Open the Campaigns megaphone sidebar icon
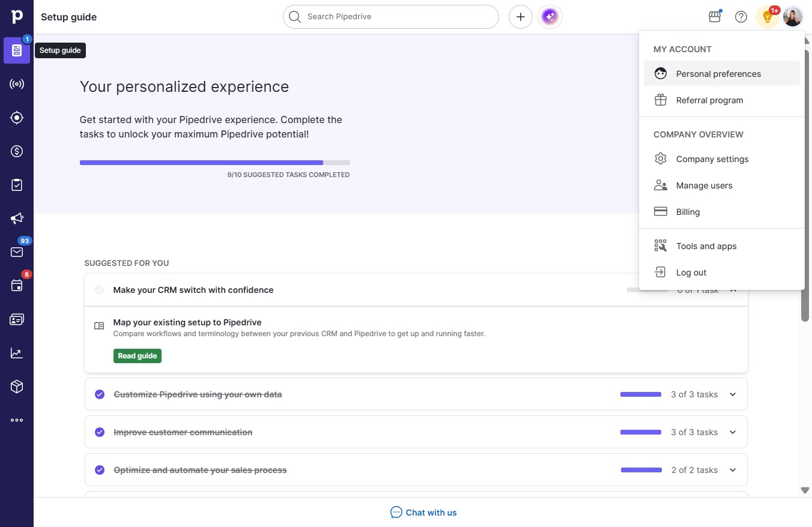Image resolution: width=812 pixels, height=527 pixels. (x=17, y=218)
